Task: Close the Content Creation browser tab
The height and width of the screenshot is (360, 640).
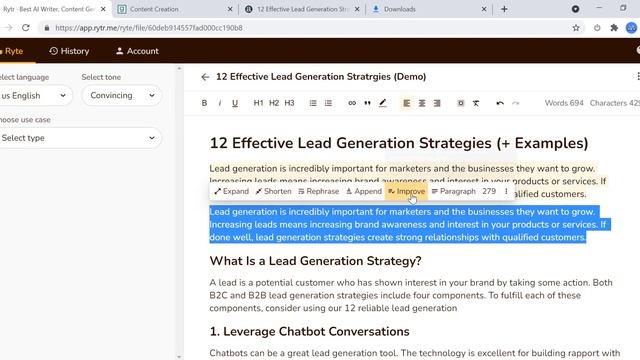Action: point(230,9)
